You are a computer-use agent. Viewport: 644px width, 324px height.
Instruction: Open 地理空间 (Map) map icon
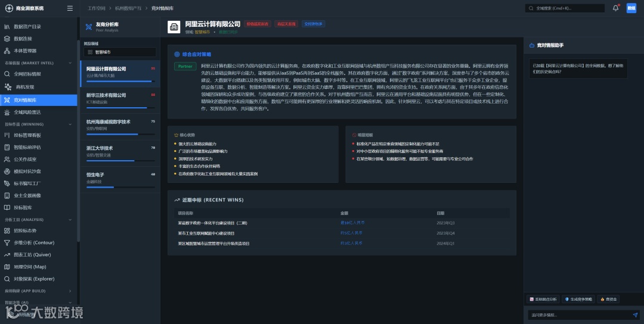click(x=7, y=267)
